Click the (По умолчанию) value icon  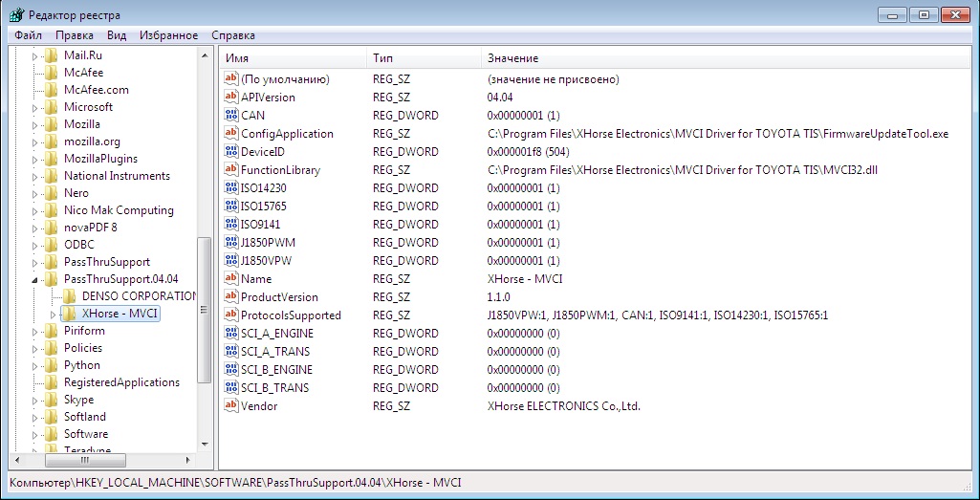point(231,78)
